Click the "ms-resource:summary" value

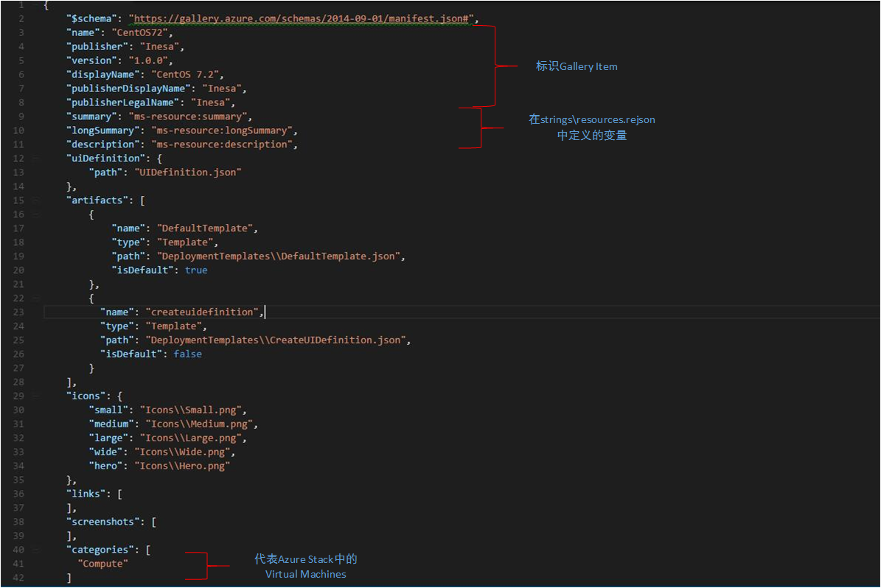(x=188, y=116)
